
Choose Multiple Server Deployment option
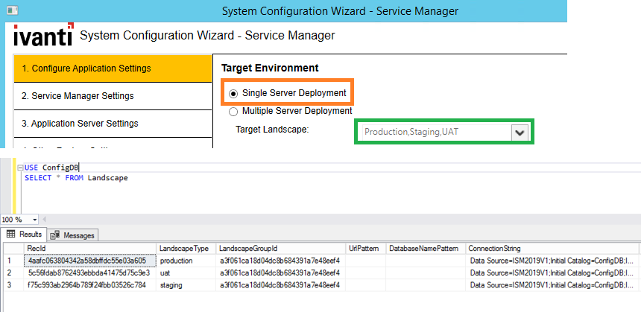pos(233,112)
